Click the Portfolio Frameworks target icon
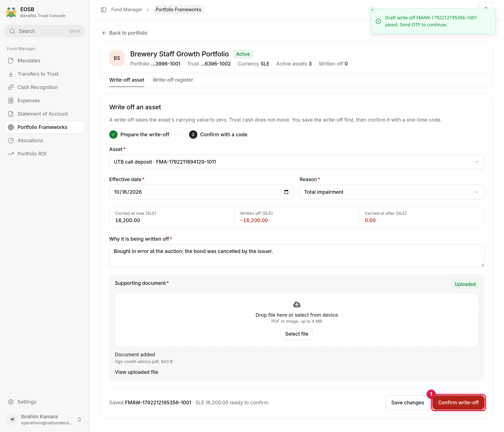 click(11, 127)
